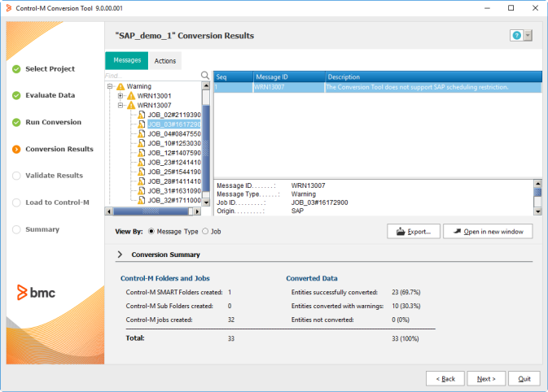Click the Find search input field
Viewport: 548px width, 392px height.
click(x=152, y=76)
